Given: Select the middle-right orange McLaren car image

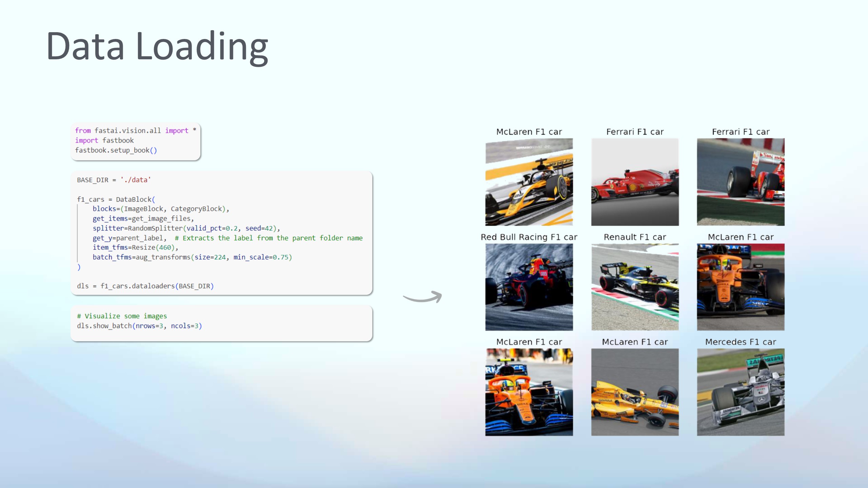Looking at the screenshot, I should 741,287.
